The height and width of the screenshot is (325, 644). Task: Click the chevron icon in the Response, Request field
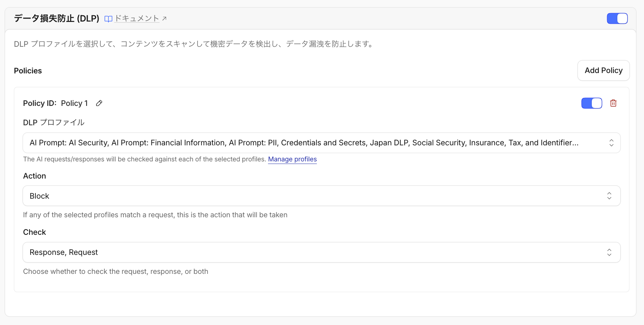pos(609,252)
